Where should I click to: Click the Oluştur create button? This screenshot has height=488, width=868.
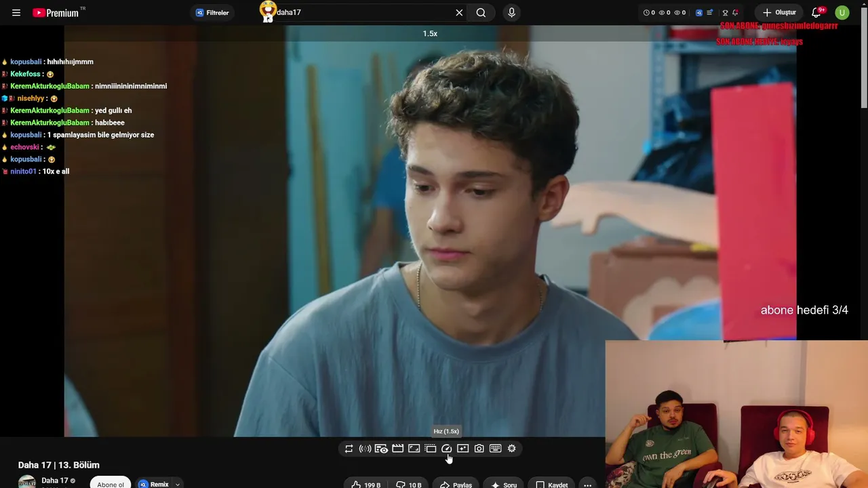click(779, 13)
